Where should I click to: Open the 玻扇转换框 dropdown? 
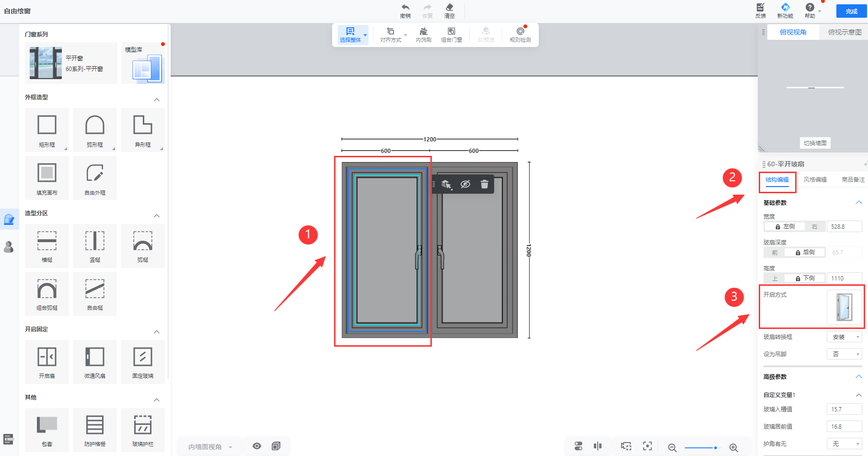tap(845, 337)
